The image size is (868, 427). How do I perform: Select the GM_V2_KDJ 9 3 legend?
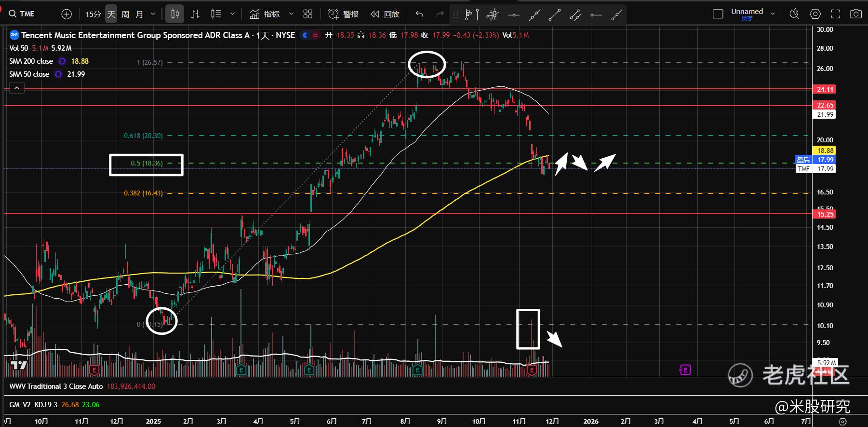[33, 405]
